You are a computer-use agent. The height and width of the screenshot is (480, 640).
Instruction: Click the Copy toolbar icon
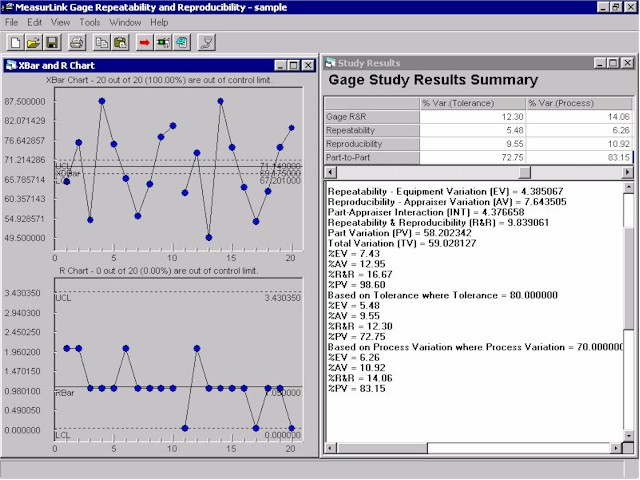(x=102, y=42)
